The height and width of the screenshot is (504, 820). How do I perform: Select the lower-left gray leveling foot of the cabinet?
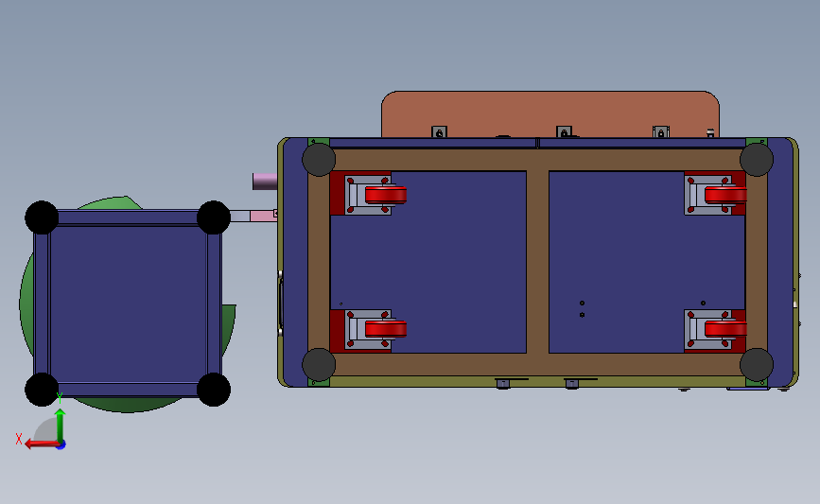(x=319, y=364)
